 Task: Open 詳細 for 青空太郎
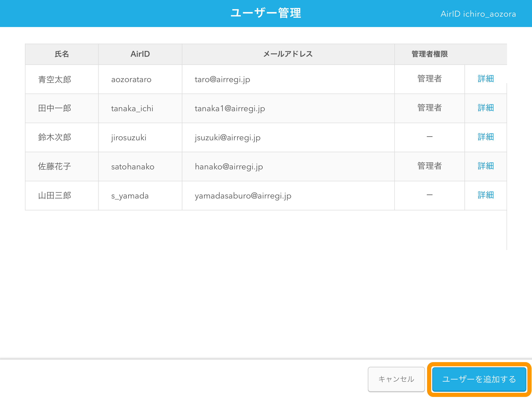pos(486,79)
